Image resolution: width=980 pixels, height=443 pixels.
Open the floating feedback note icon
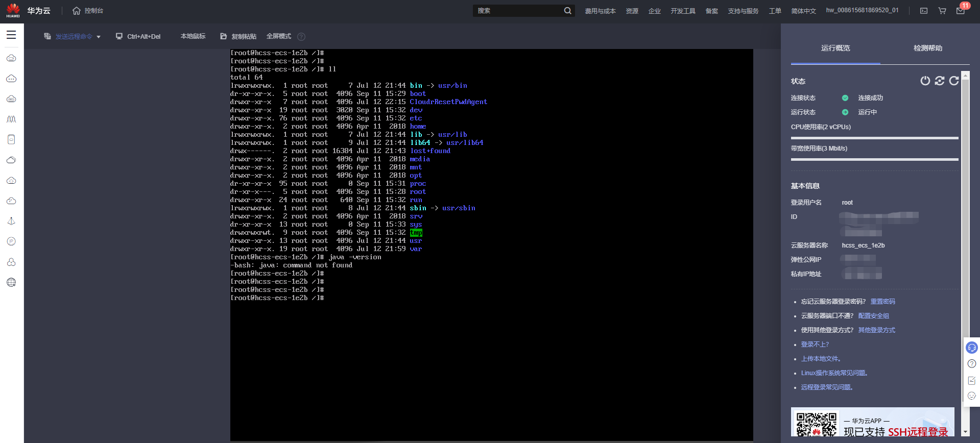pos(972,380)
